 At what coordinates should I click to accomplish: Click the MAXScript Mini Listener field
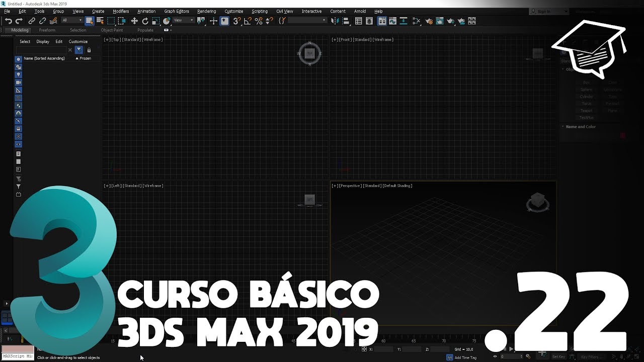(x=18, y=356)
